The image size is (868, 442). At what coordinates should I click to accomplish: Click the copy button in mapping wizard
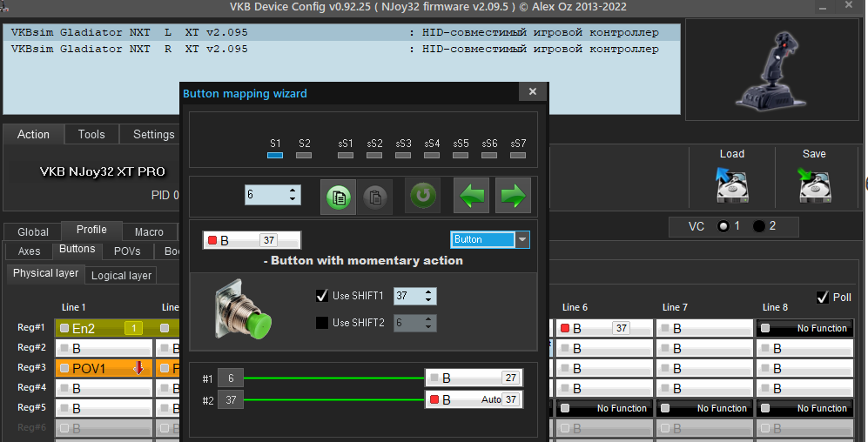[338, 197]
